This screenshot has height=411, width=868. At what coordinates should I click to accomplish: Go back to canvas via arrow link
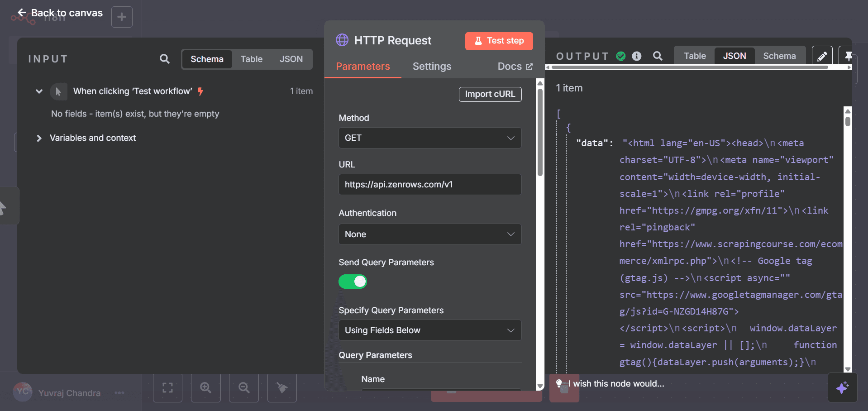[60, 13]
